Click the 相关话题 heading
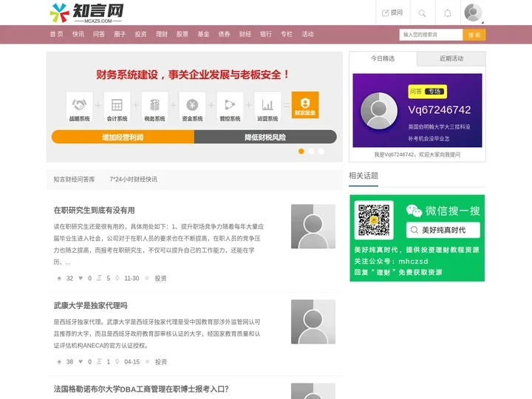Viewport: 532px width, 399px height. [364, 176]
